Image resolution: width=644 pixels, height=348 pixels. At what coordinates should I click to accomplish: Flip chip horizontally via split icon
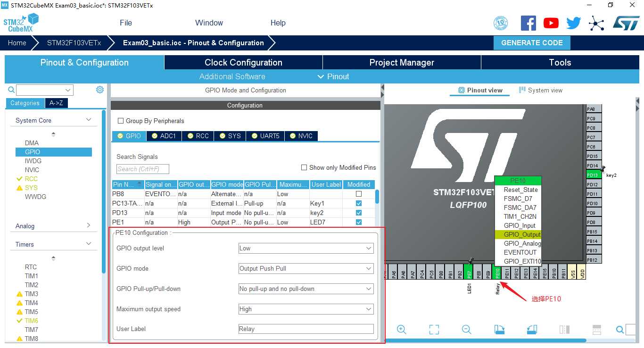pyautogui.click(x=564, y=330)
